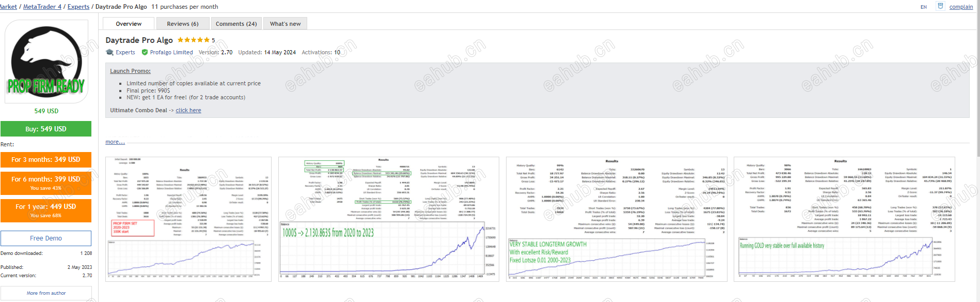Click the 'Published: 2 May 2023' row
The image size is (980, 302).
(x=46, y=267)
